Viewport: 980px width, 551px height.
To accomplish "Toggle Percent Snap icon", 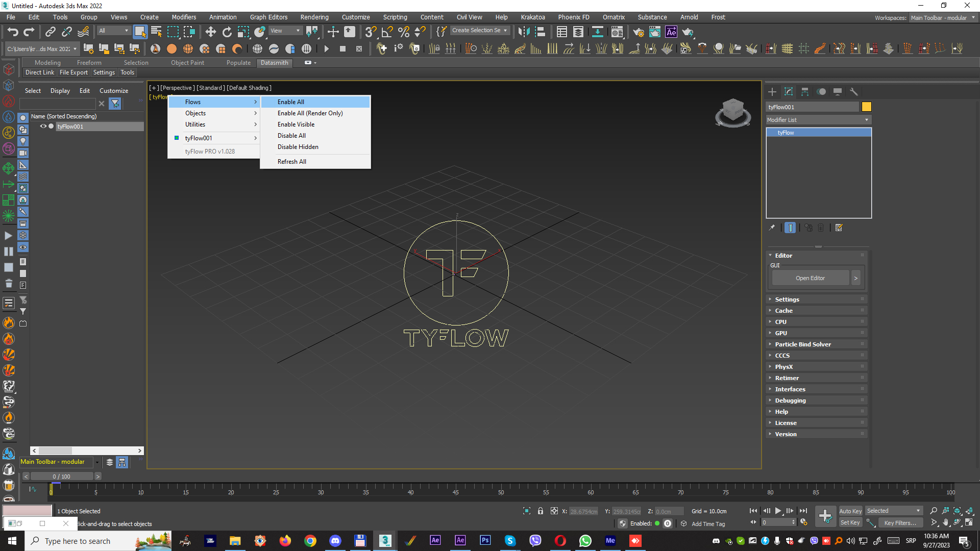I will pos(403,32).
